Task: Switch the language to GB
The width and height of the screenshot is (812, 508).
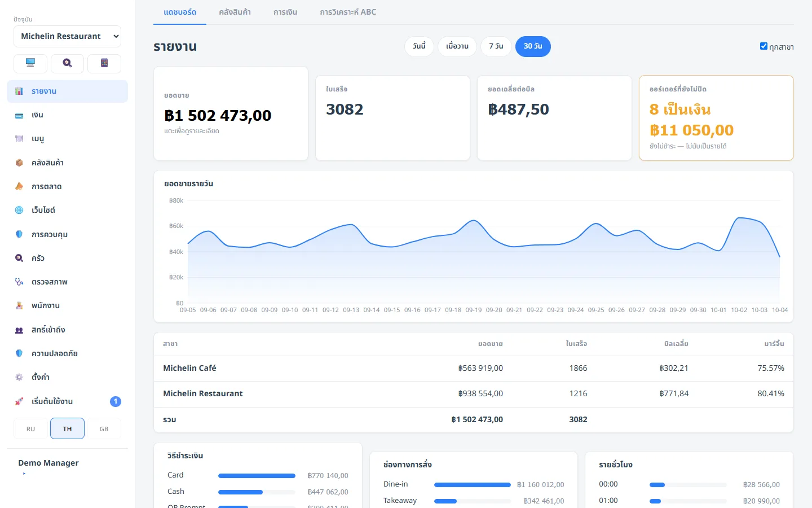Action: click(104, 428)
